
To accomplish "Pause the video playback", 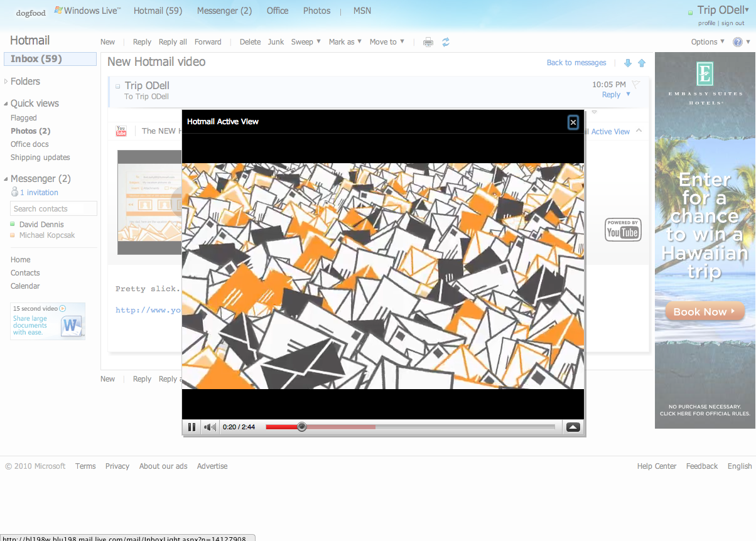I will click(x=192, y=427).
